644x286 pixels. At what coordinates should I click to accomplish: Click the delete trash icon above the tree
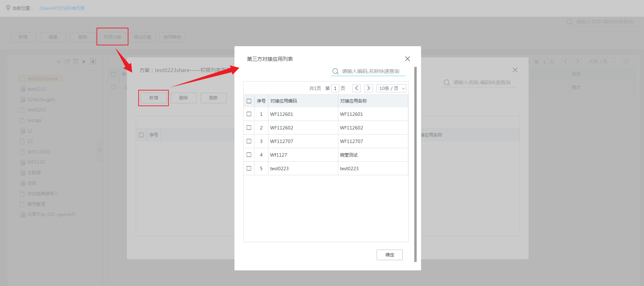tap(76, 61)
